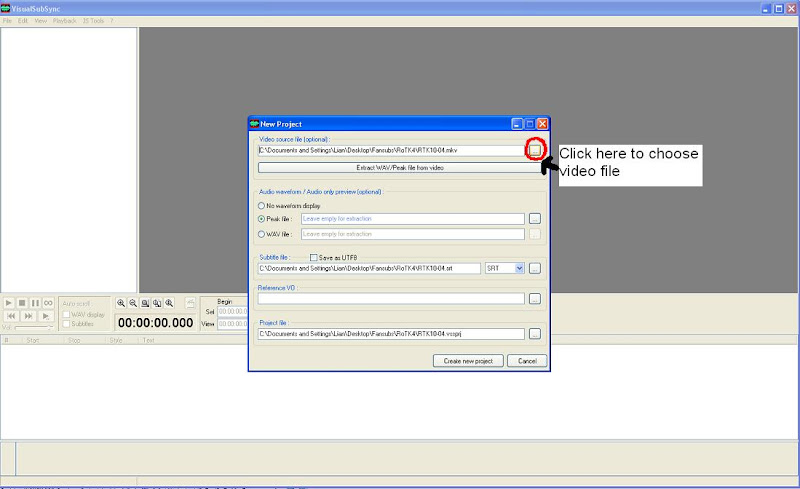Image resolution: width=800 pixels, height=489 pixels.
Task: Browse for the project file location
Action: [535, 334]
